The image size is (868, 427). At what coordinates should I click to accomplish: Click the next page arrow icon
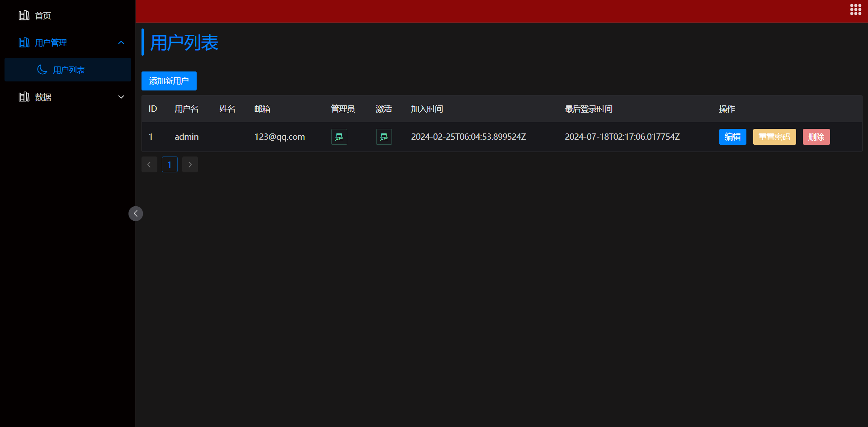[189, 164]
